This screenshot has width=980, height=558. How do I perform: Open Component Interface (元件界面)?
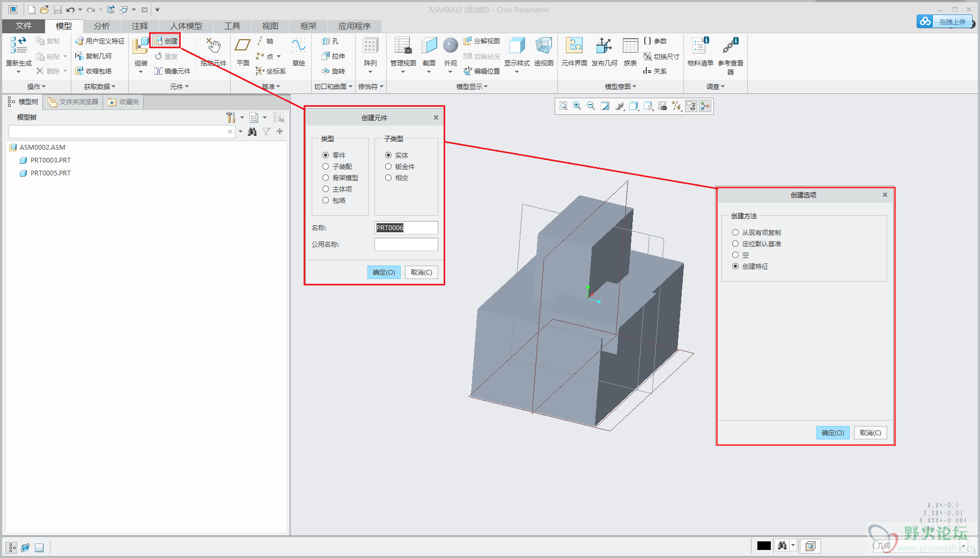click(x=574, y=46)
